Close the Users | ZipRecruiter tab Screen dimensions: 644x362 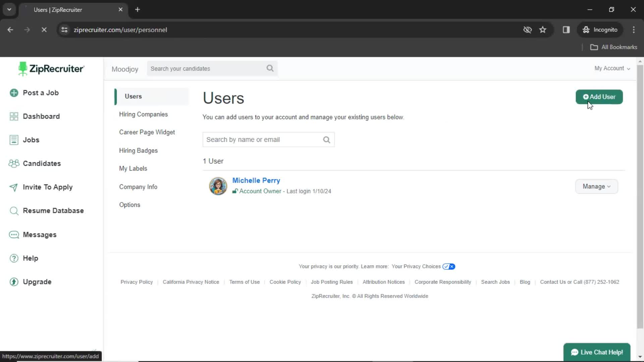[120, 9]
